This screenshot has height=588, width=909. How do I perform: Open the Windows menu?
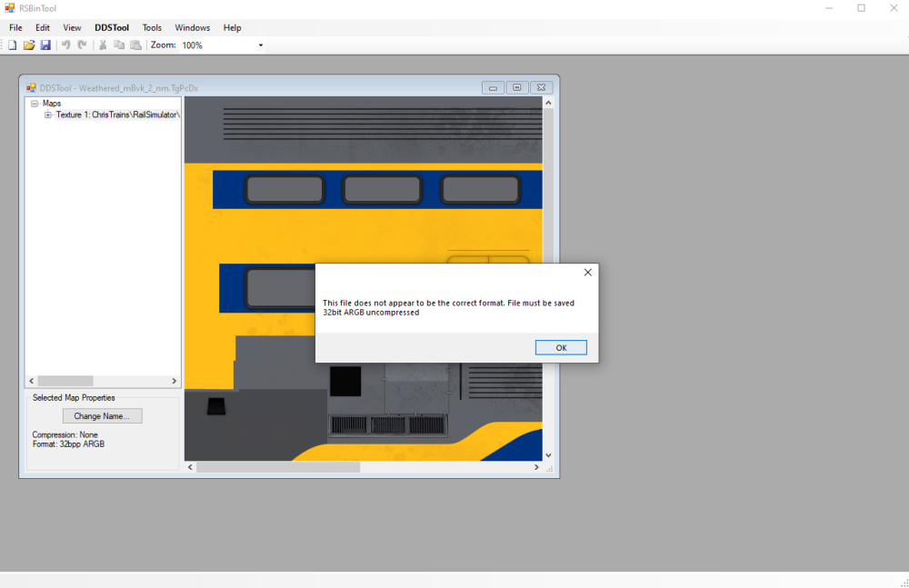pyautogui.click(x=193, y=28)
